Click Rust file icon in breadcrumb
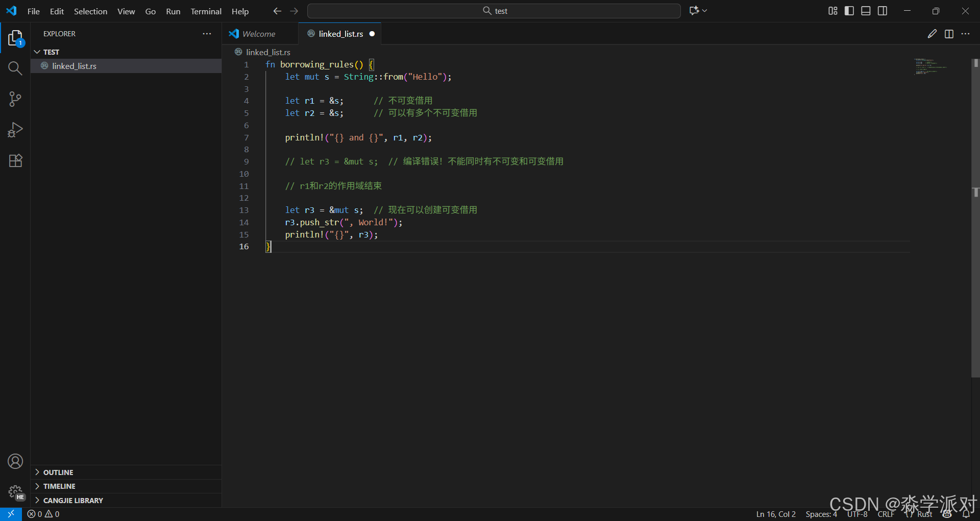The height and width of the screenshot is (521, 980). tap(238, 52)
